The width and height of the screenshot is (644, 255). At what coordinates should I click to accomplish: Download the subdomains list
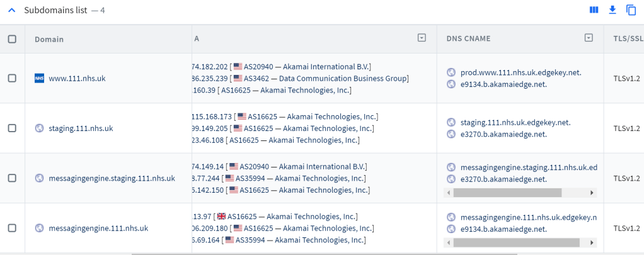click(x=612, y=10)
